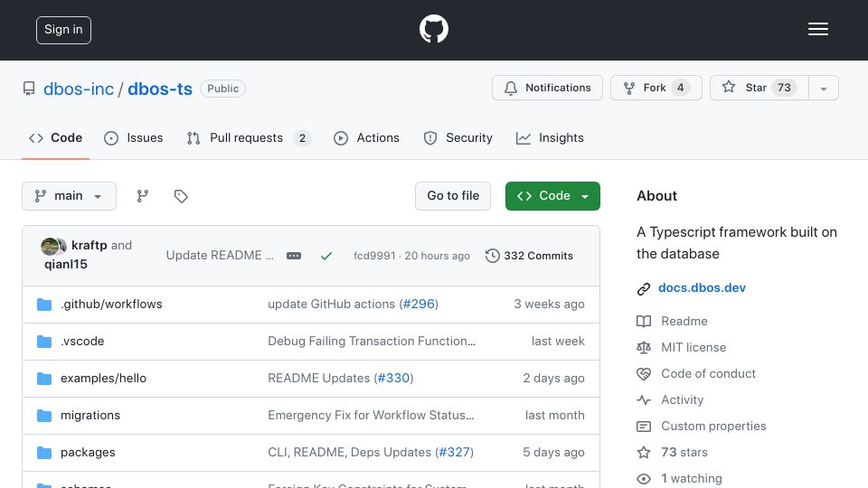Open 'Debug Failing Transaction Function' commit
The image size is (868, 488).
click(372, 341)
